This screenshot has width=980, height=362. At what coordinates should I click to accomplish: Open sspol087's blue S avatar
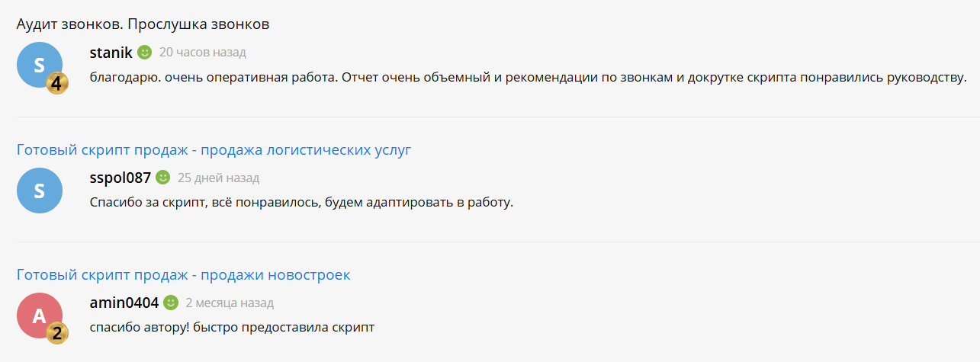pos(40,190)
